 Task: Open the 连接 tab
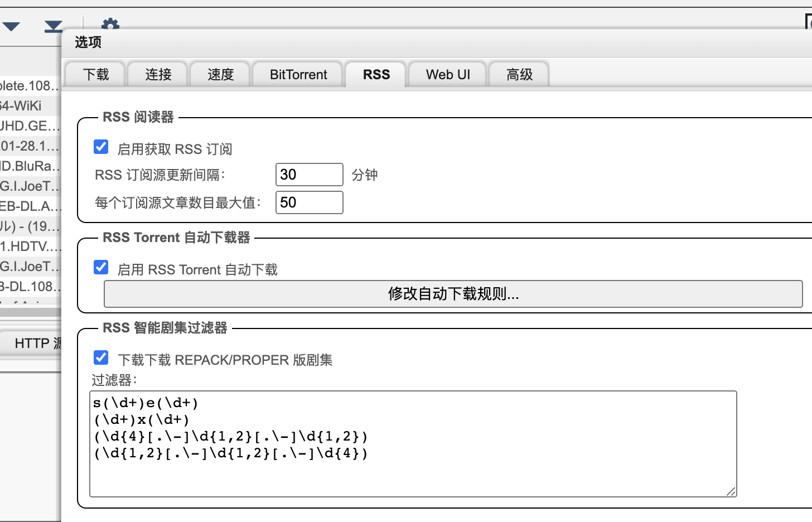pos(158,75)
